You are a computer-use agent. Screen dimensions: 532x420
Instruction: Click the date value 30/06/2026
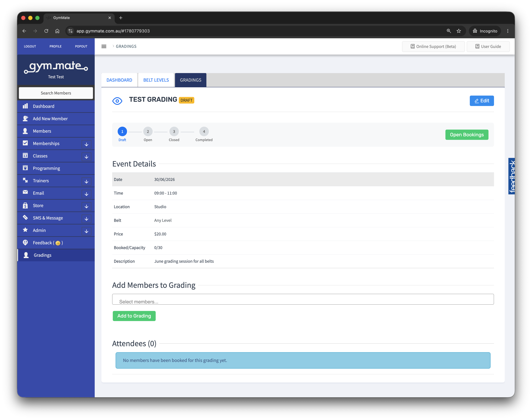[164, 180]
